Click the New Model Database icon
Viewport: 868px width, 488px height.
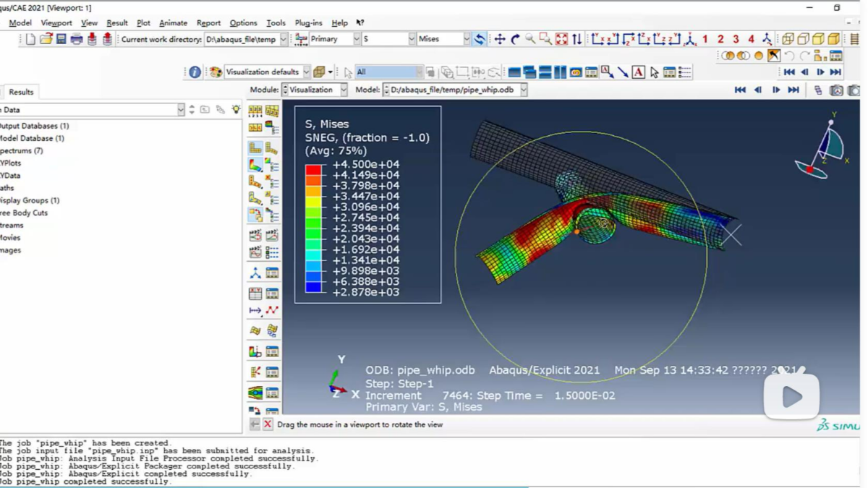30,39
